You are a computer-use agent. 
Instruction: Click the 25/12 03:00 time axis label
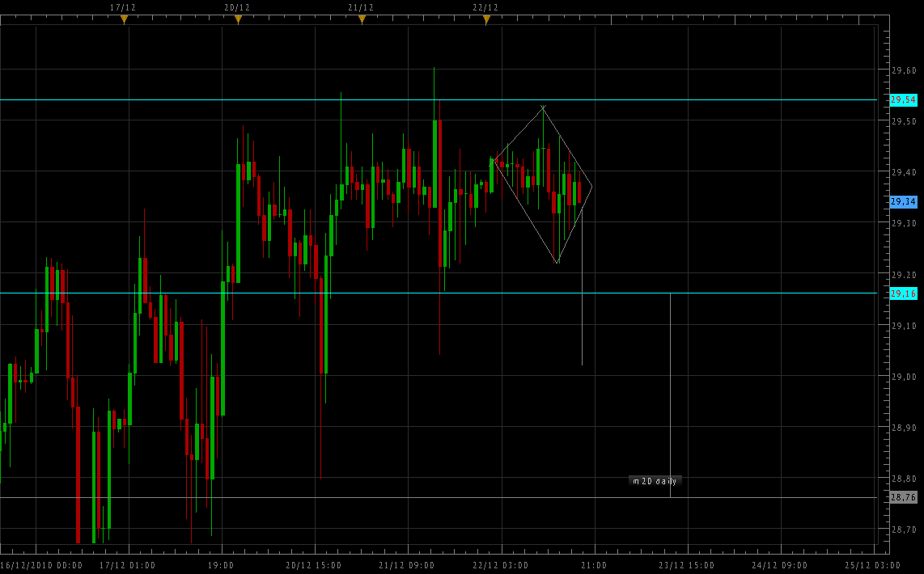(x=873, y=565)
